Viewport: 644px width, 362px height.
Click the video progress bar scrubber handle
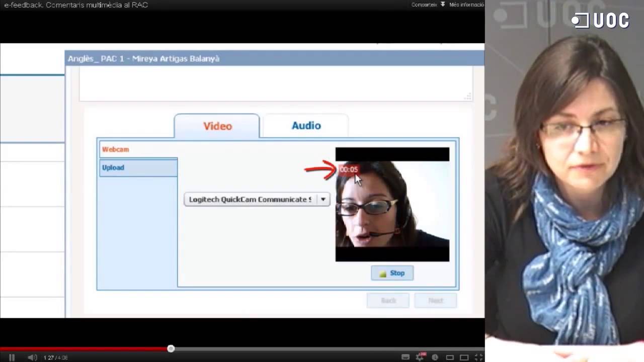(x=171, y=348)
